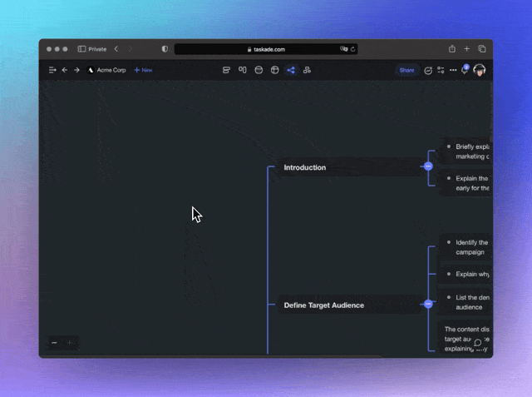Switch to the board view icon
Image resolution: width=532 pixels, height=397 pixels.
243,70
